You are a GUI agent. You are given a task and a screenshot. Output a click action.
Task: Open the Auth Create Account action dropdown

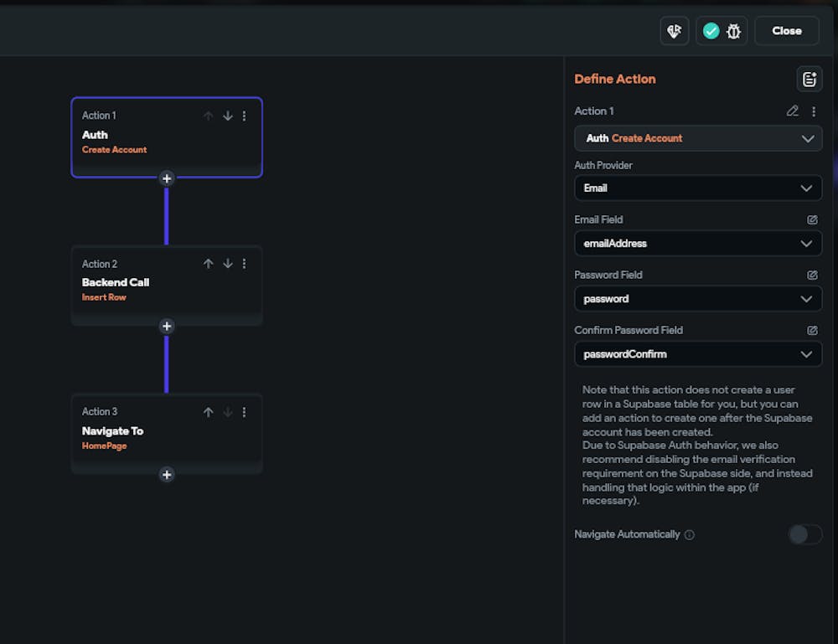698,138
